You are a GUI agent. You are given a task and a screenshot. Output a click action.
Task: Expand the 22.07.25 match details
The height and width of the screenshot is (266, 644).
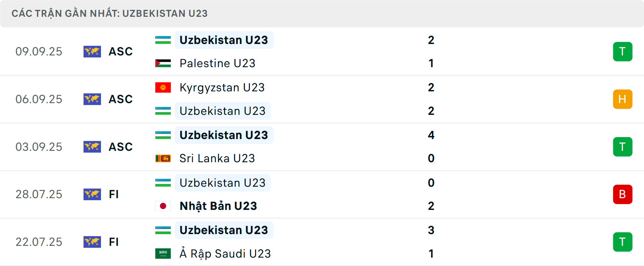[x=322, y=242]
